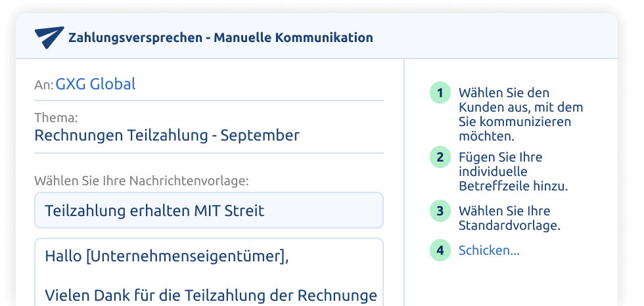This screenshot has height=306, width=644.
Task: Click the header title Zahlungsversprechen - Manuelle Kommunikation
Action: [x=221, y=37]
